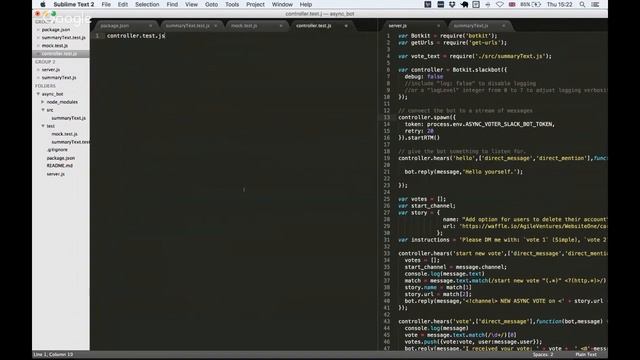This screenshot has height=360, width=640.
Task: Open Notification Center list icon
Action: pos(595,4)
